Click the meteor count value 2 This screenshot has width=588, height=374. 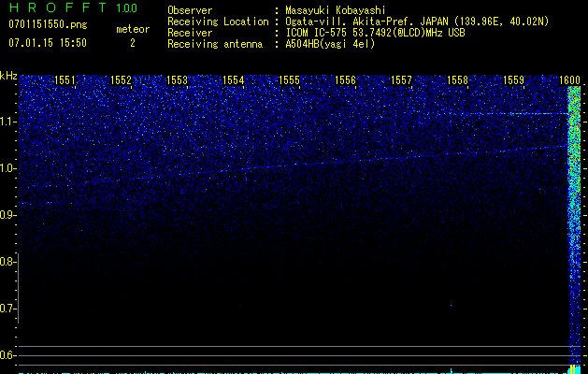(133, 43)
